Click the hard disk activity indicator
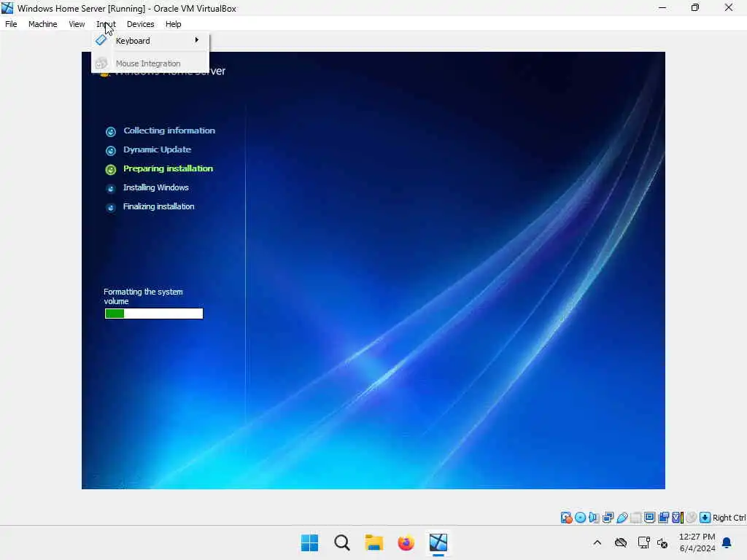Image resolution: width=747 pixels, height=560 pixels. point(566,518)
